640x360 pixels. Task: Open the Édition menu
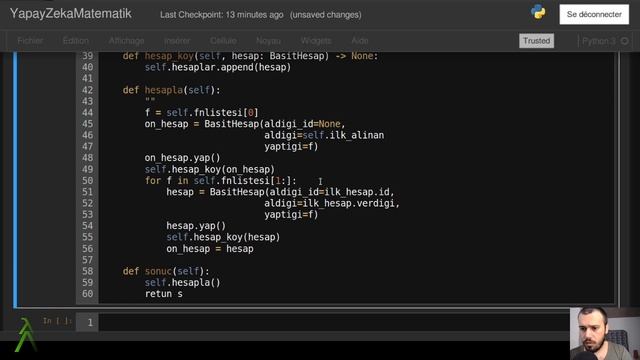tap(76, 41)
